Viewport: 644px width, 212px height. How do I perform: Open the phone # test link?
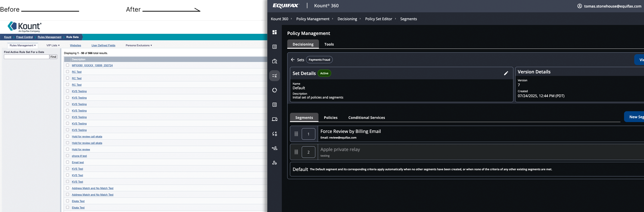[79, 156]
